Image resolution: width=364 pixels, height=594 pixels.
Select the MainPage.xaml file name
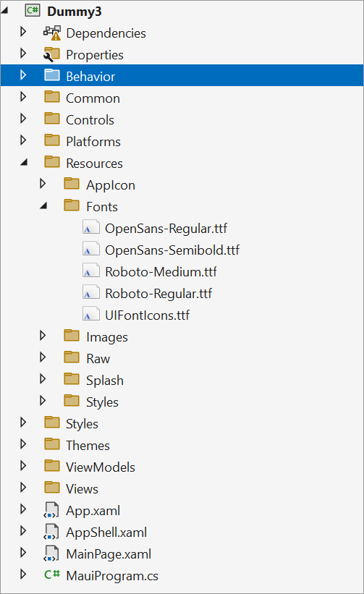click(x=109, y=554)
